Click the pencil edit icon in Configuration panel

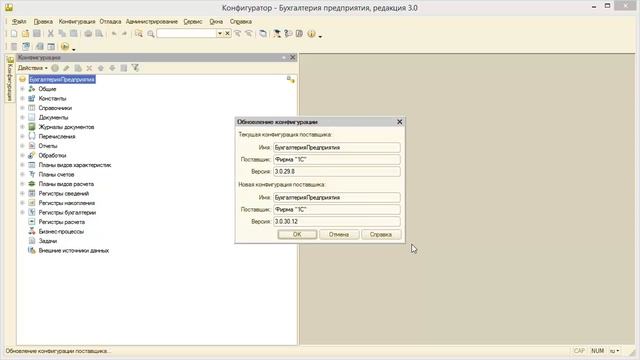pyautogui.click(x=66, y=68)
